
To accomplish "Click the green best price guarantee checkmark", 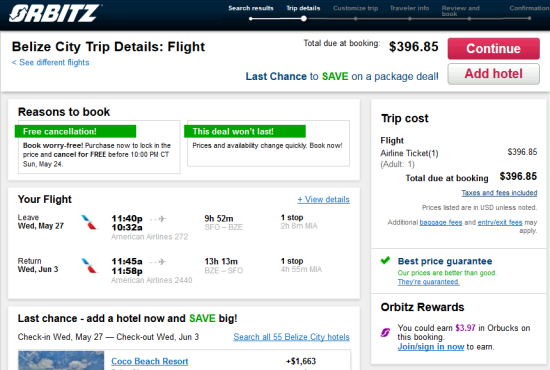I will (385, 261).
